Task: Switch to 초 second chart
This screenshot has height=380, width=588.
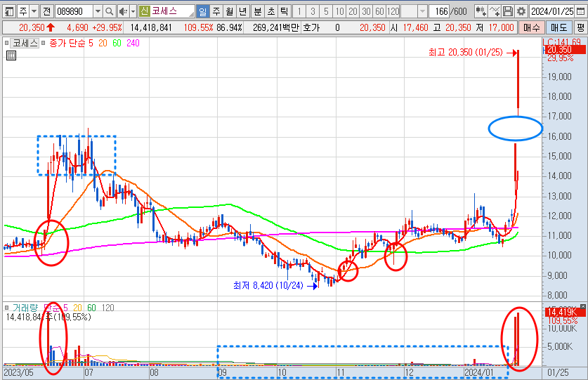Action: [270, 12]
